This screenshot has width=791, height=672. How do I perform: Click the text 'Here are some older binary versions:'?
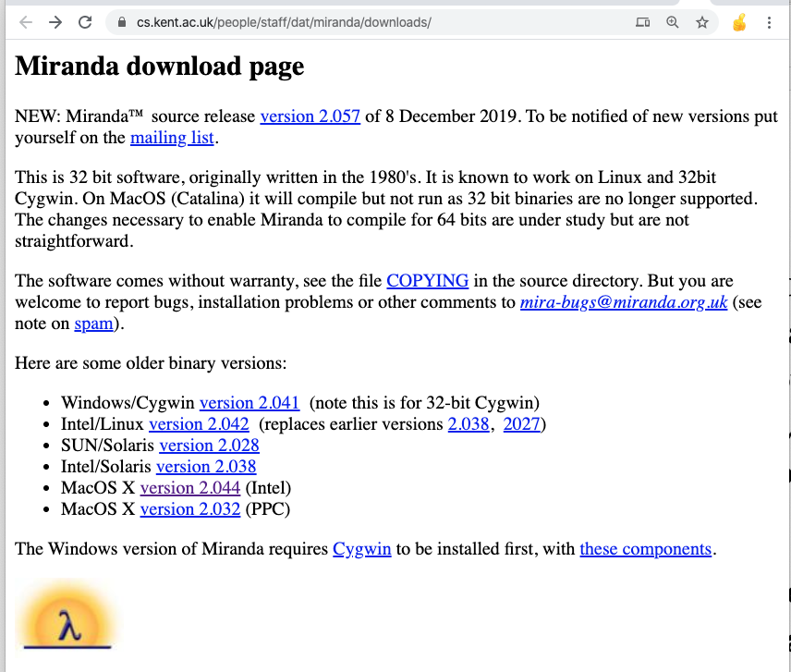pos(151,363)
